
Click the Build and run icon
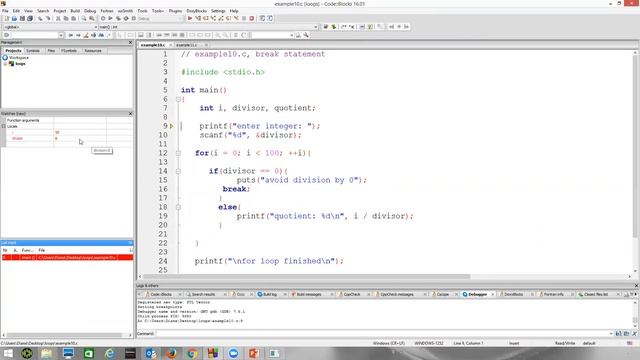pos(118,18)
